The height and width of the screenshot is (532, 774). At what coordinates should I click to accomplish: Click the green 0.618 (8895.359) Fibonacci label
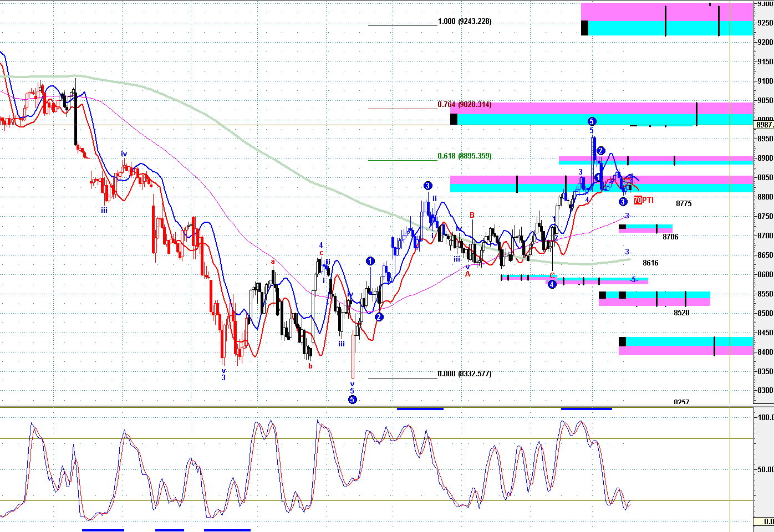[464, 156]
